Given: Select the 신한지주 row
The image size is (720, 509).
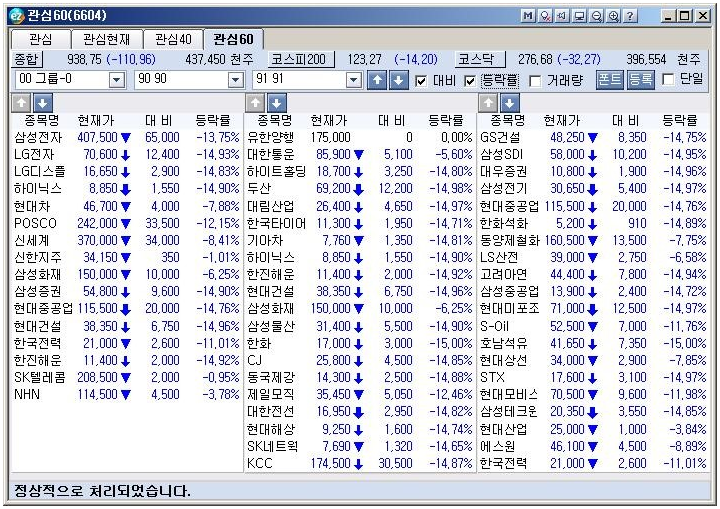Looking at the screenshot, I should tap(126, 257).
